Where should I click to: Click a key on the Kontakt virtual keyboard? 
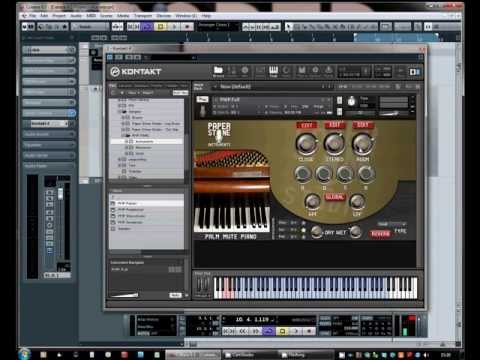pyautogui.click(x=315, y=288)
